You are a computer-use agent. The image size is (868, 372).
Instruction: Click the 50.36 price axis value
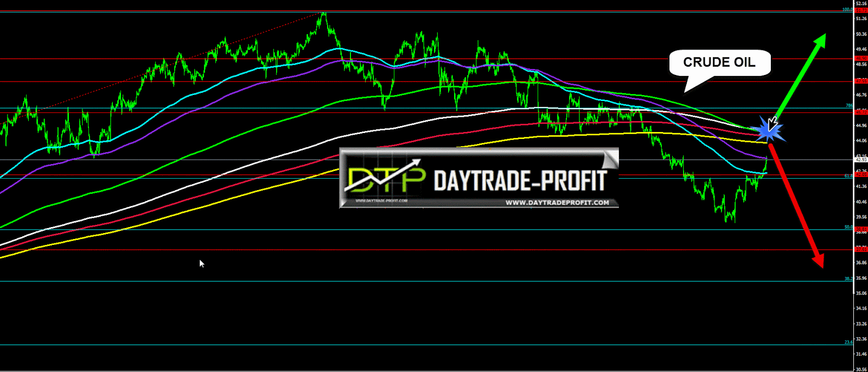[861, 34]
